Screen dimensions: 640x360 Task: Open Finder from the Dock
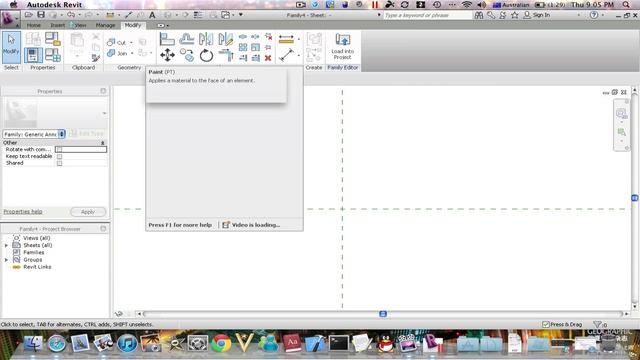pos(33,343)
